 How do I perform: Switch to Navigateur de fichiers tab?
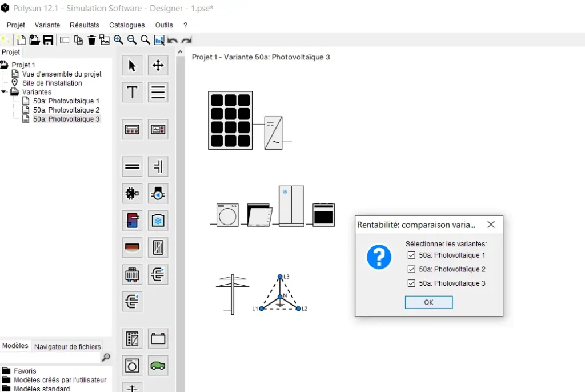pos(67,346)
